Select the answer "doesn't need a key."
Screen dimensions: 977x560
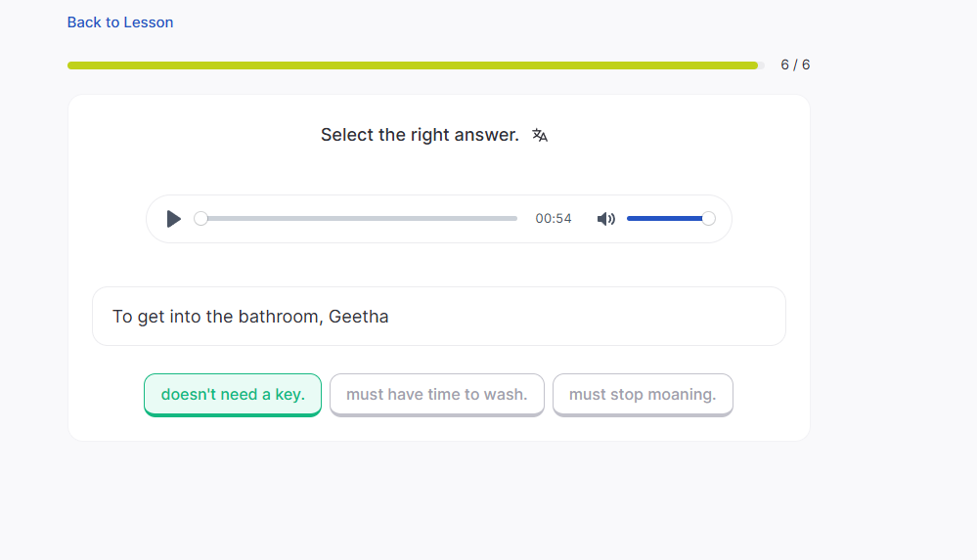(x=233, y=395)
